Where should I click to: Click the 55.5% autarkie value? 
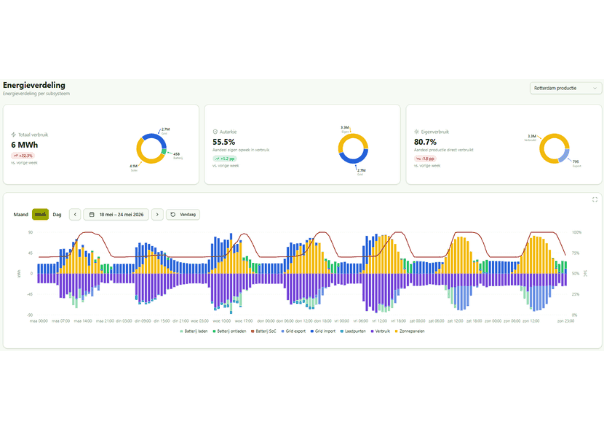(223, 142)
